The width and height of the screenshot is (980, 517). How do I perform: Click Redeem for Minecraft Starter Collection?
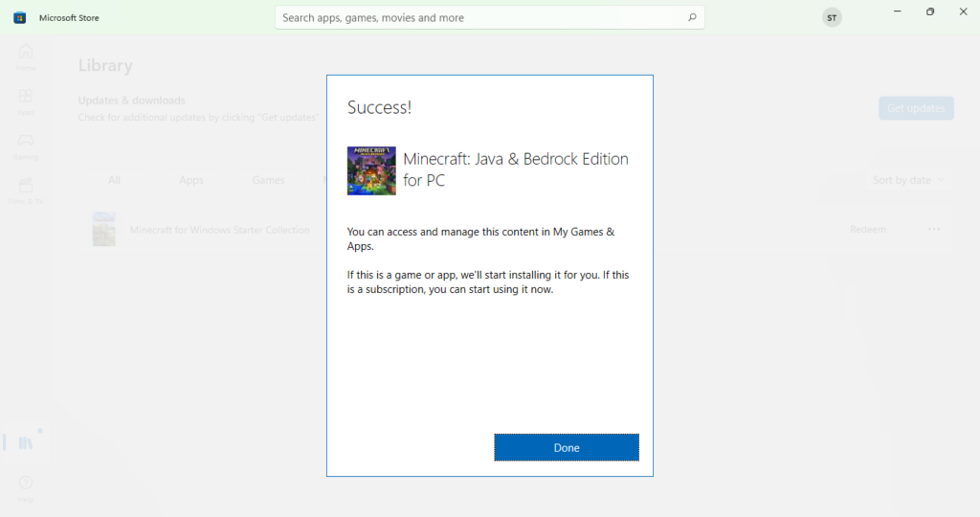click(868, 230)
